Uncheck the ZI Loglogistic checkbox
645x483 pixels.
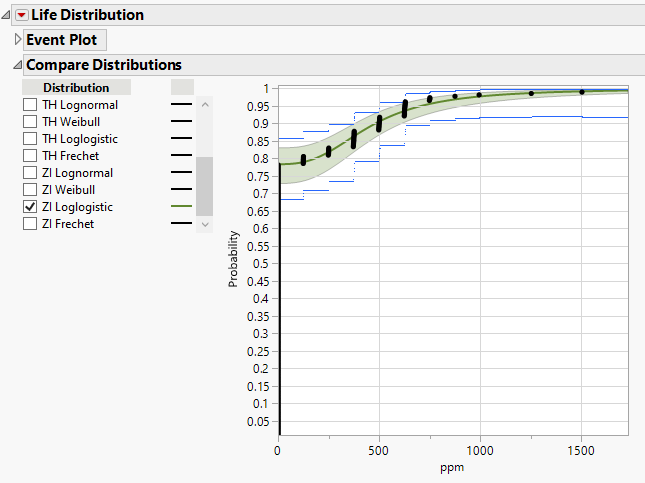(x=31, y=207)
